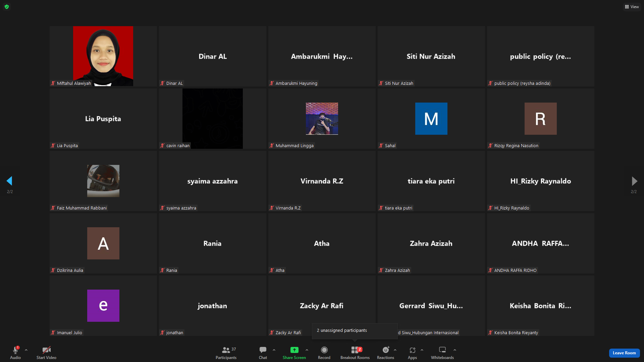
Task: Click the green encryption shield icon
Action: click(x=7, y=7)
